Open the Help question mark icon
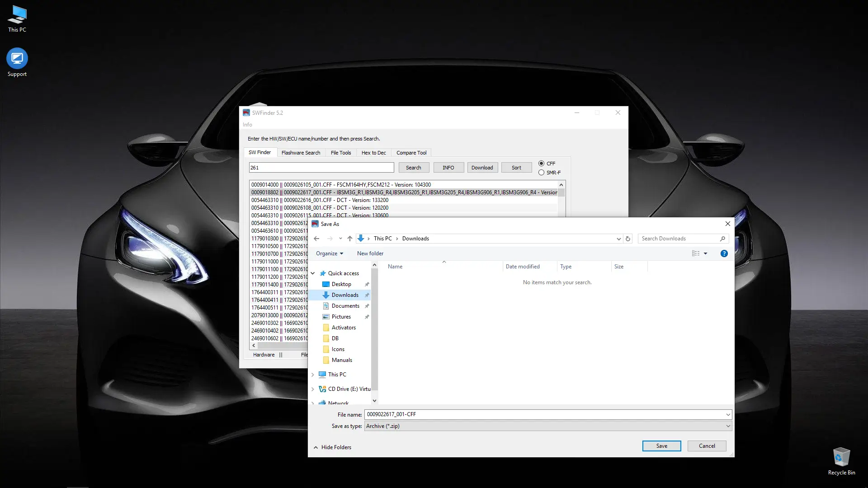This screenshot has height=488, width=868. pyautogui.click(x=724, y=253)
